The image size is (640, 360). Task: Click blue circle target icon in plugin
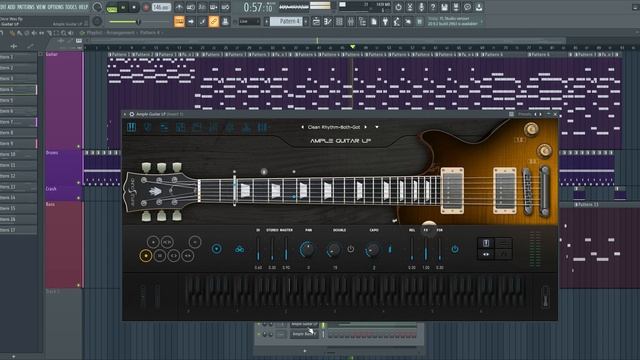coord(217,249)
